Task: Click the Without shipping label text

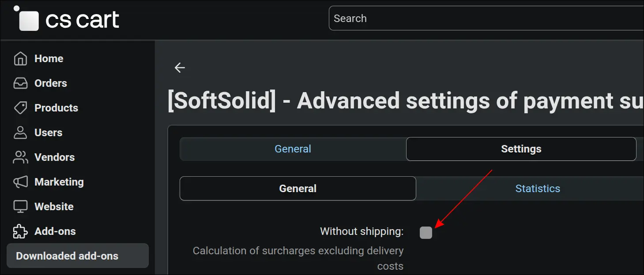Action: (x=362, y=231)
